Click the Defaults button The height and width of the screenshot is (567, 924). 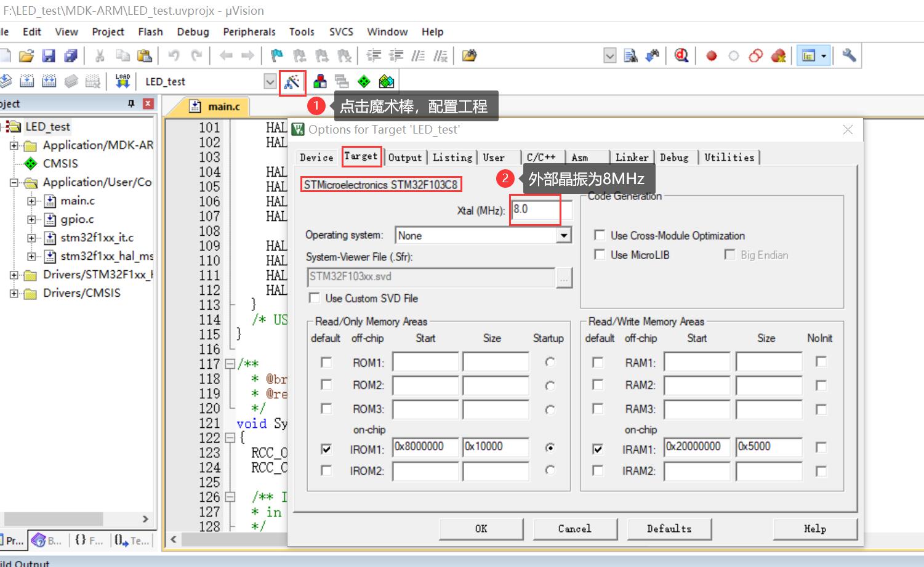click(669, 529)
